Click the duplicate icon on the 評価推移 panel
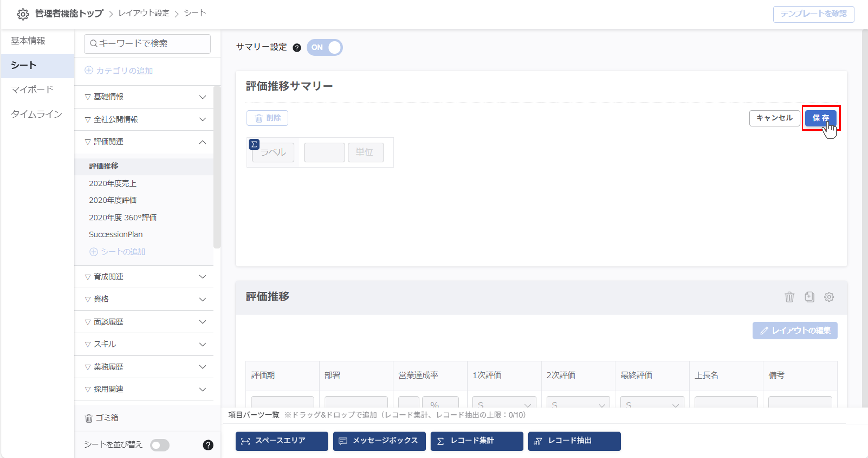This screenshot has height=458, width=868. point(809,297)
